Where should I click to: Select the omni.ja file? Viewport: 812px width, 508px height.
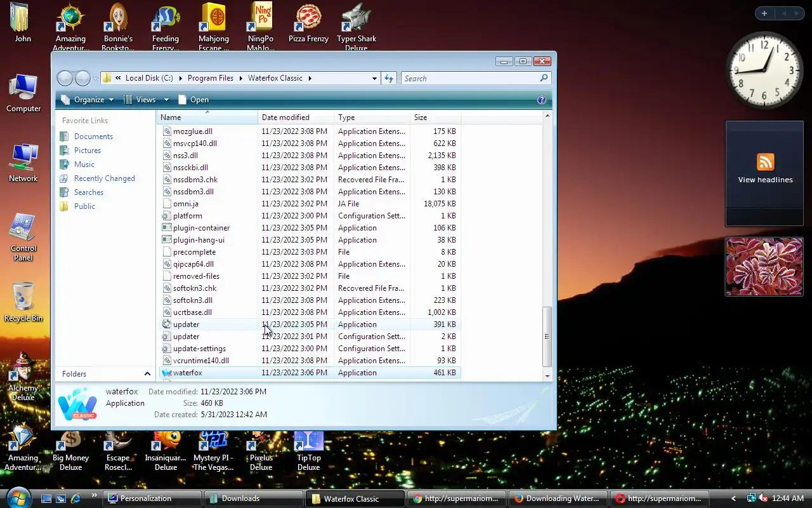coord(310,204)
